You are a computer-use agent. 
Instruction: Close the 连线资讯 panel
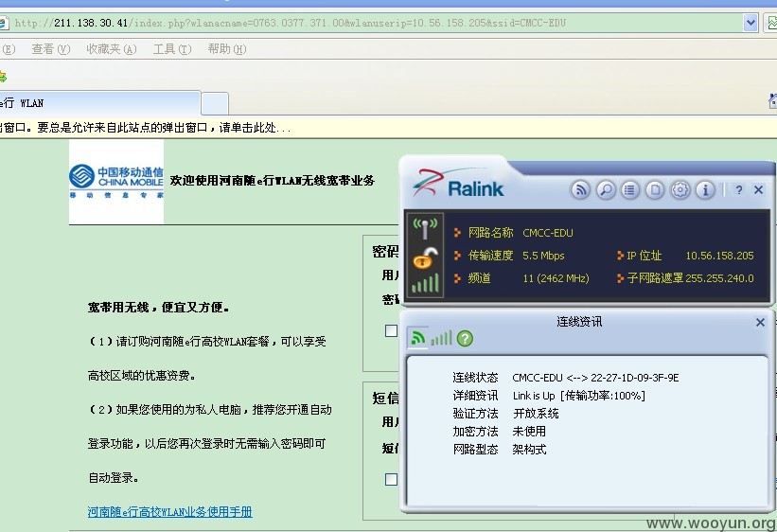(760, 322)
